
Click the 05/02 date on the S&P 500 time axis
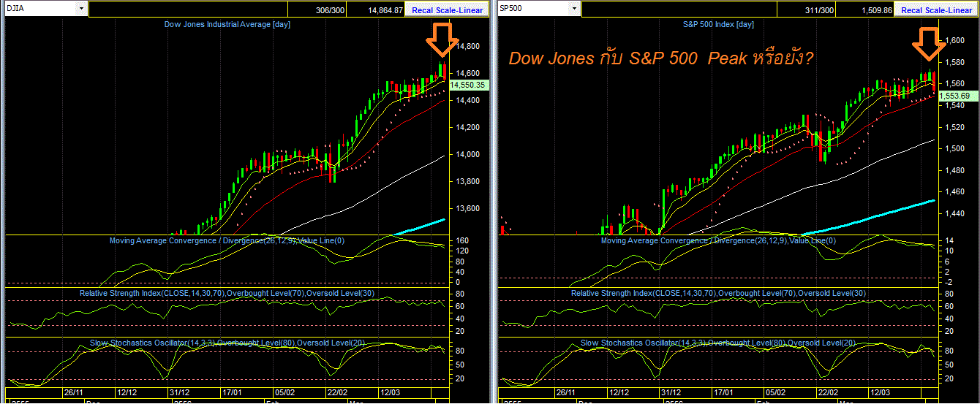(x=775, y=392)
